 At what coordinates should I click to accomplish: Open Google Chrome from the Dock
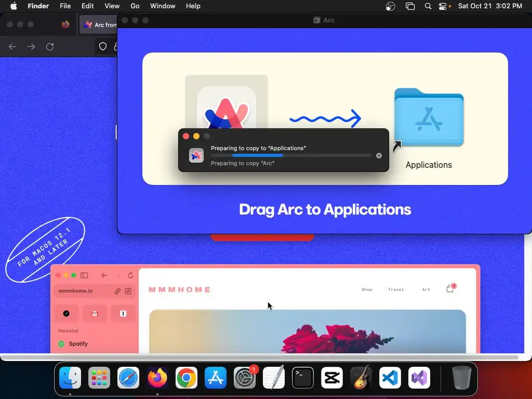pos(187,378)
